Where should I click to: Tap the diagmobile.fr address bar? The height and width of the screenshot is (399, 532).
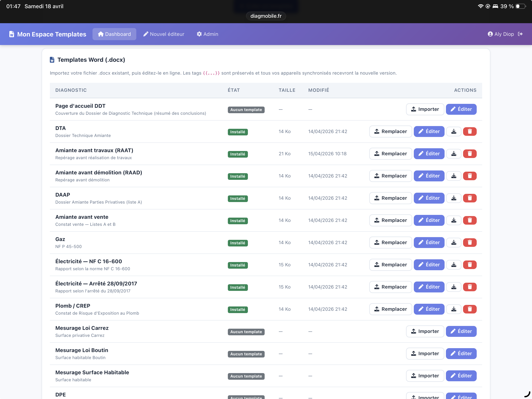click(266, 16)
